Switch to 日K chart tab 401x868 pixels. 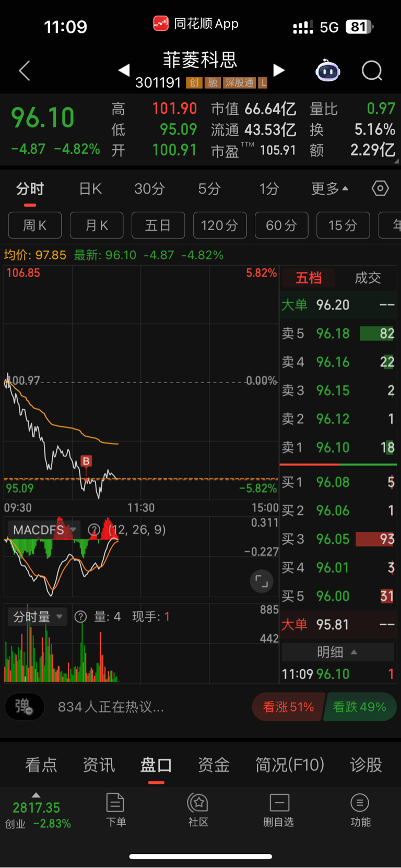[x=90, y=188]
